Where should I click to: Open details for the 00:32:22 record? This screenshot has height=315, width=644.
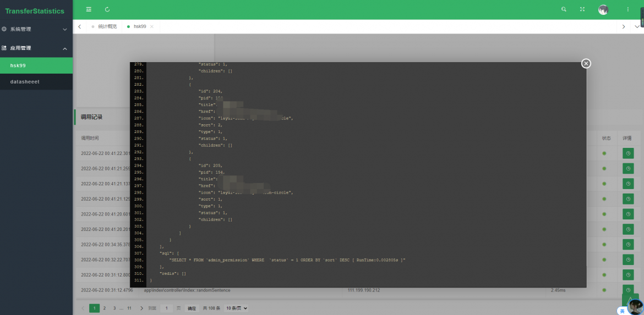pos(628,259)
